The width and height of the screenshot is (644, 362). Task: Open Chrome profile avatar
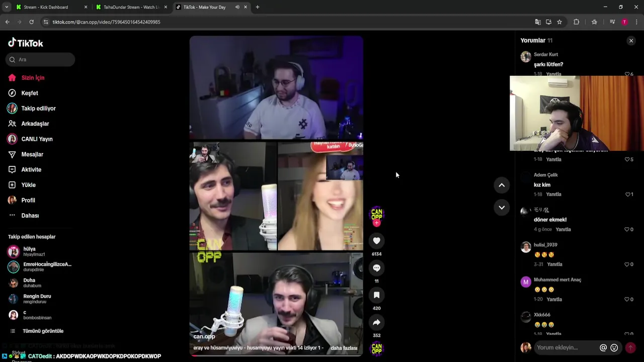tap(624, 22)
